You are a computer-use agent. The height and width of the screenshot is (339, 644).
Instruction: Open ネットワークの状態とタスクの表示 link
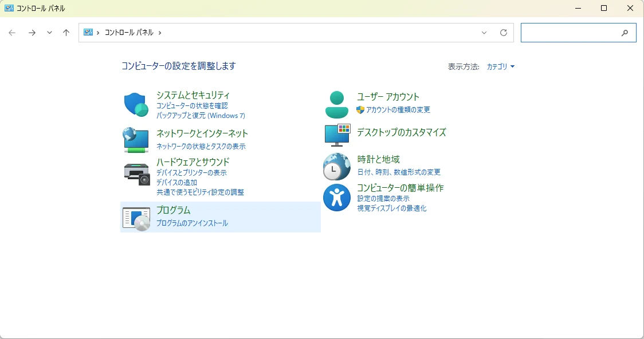tap(201, 146)
